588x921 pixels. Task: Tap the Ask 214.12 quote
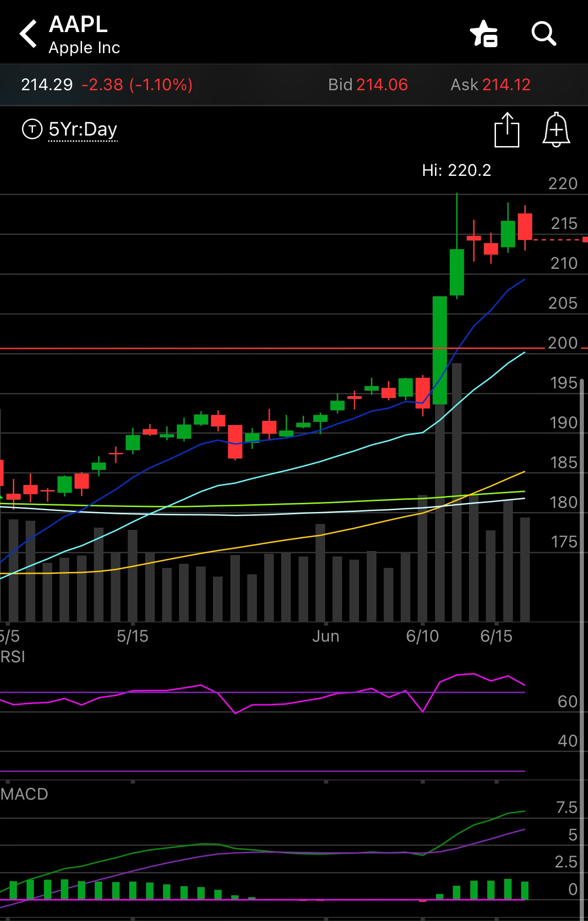pyautogui.click(x=490, y=85)
